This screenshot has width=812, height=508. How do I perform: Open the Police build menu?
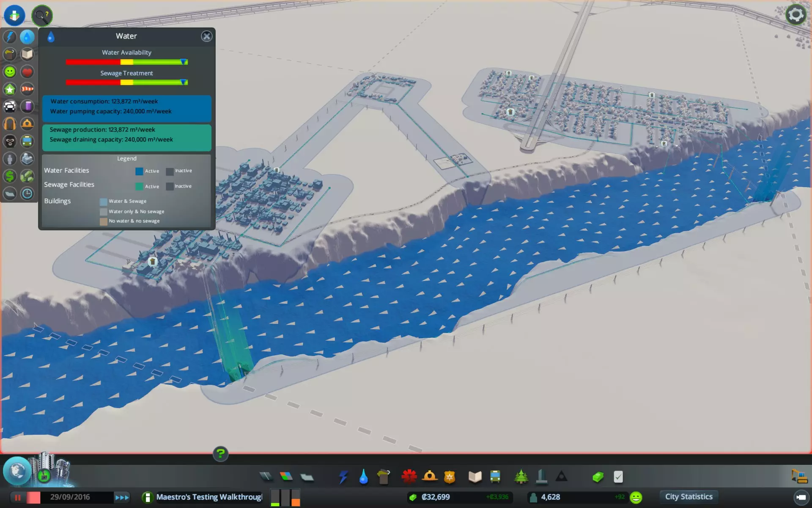450,477
